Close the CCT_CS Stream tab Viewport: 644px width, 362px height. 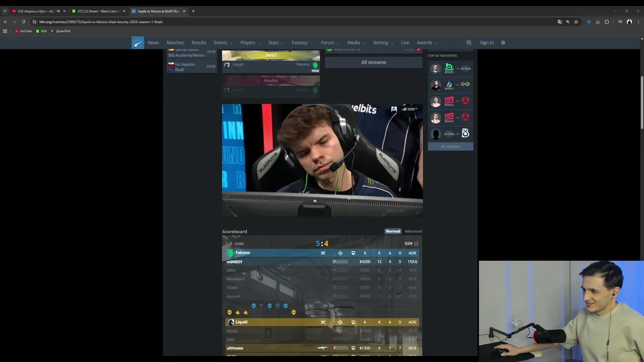coord(124,11)
